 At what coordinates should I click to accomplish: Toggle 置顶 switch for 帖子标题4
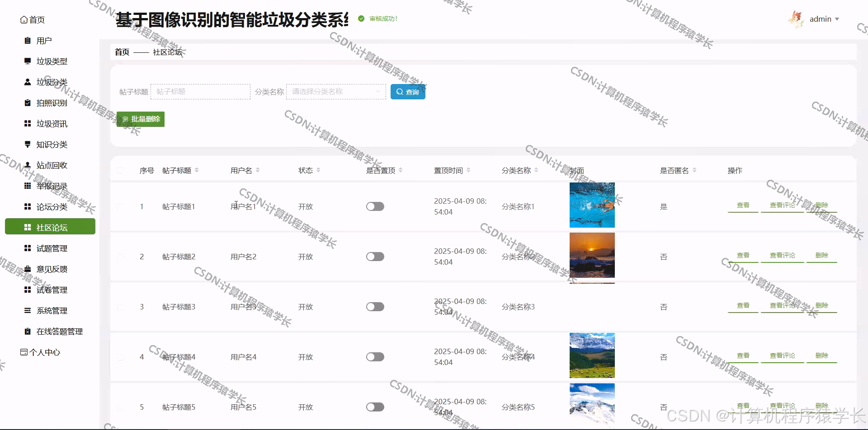(375, 357)
